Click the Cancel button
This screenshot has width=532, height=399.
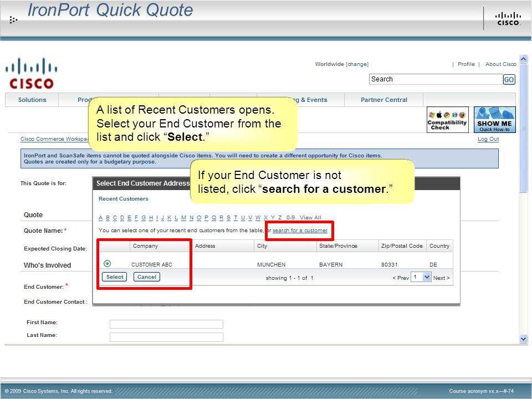coord(146,277)
